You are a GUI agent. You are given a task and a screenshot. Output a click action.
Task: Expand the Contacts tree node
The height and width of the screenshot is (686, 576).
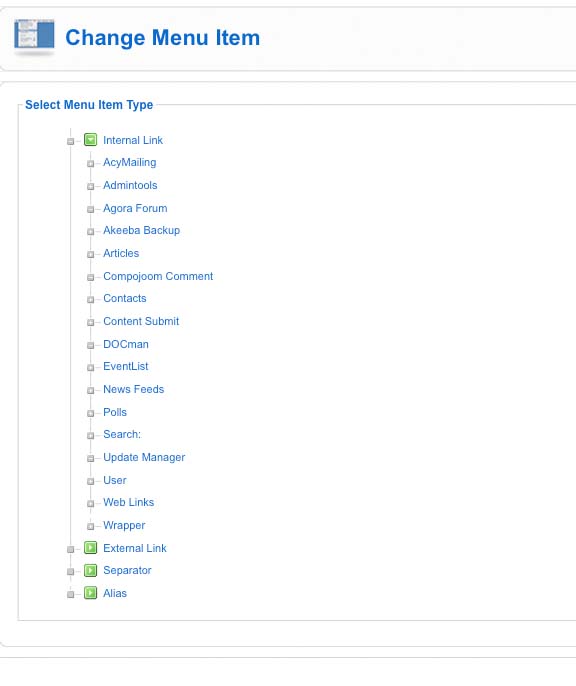pos(91,300)
